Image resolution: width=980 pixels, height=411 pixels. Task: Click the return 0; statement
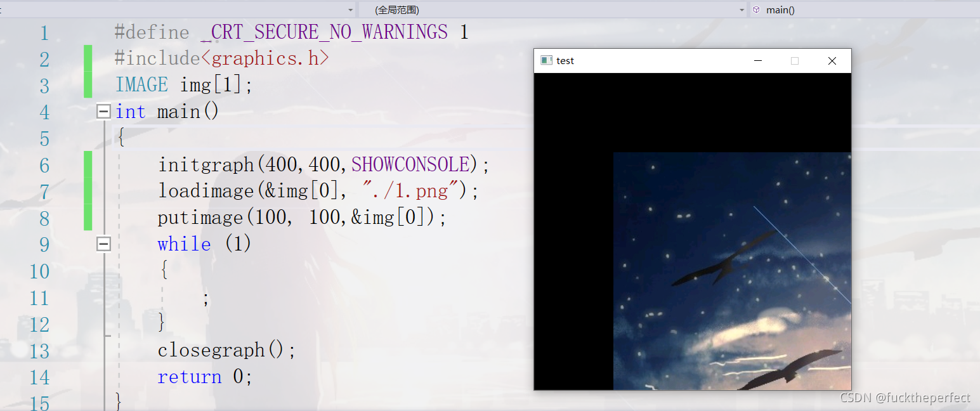pos(205,377)
